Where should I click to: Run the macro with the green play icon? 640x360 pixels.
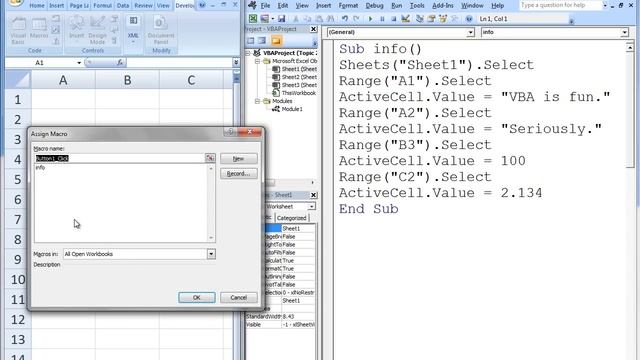[371, 19]
